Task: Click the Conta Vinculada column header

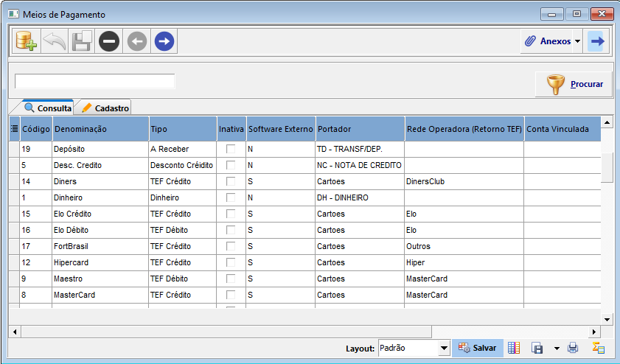Action: (x=562, y=129)
